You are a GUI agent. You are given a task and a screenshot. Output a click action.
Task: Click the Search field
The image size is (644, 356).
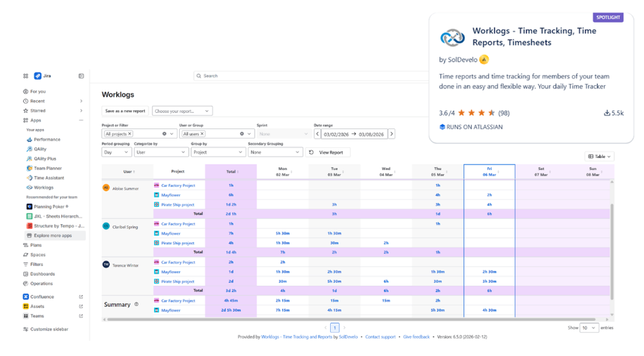pyautogui.click(x=311, y=76)
